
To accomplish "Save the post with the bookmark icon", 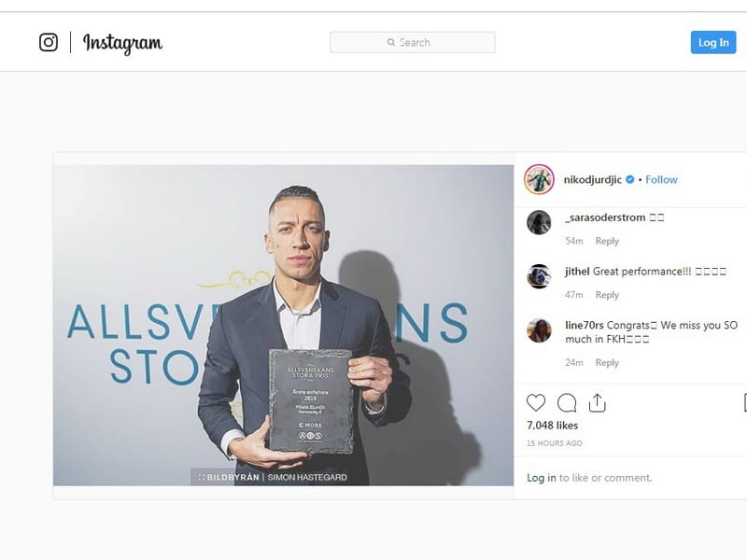I will click(x=745, y=403).
